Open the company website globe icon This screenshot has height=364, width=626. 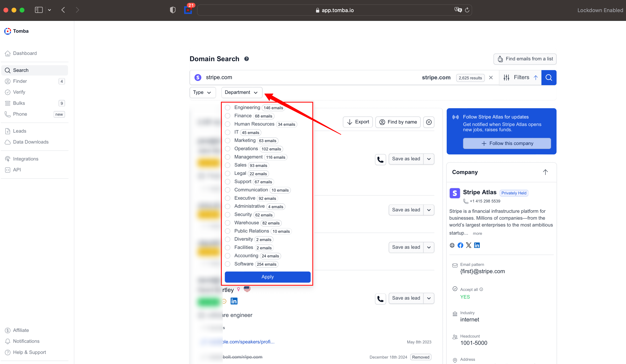[x=452, y=245]
